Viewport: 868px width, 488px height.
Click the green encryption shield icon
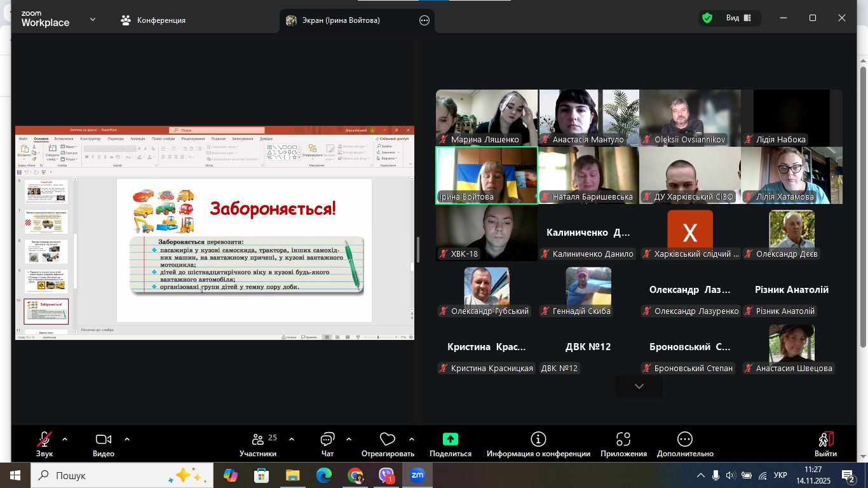tap(707, 18)
